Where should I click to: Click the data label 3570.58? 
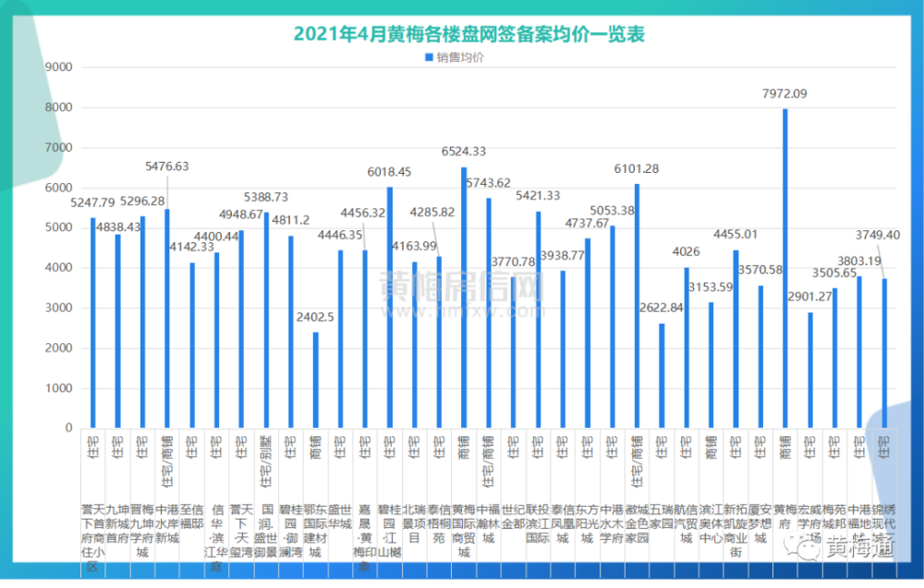[760, 270]
